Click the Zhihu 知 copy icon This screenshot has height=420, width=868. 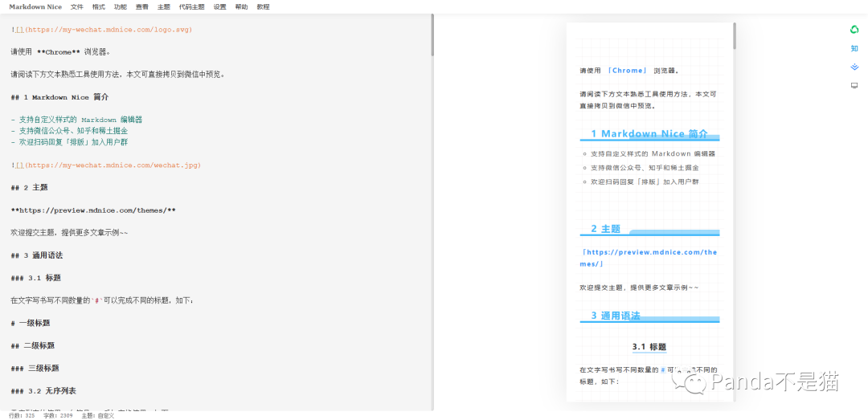[x=854, y=49]
